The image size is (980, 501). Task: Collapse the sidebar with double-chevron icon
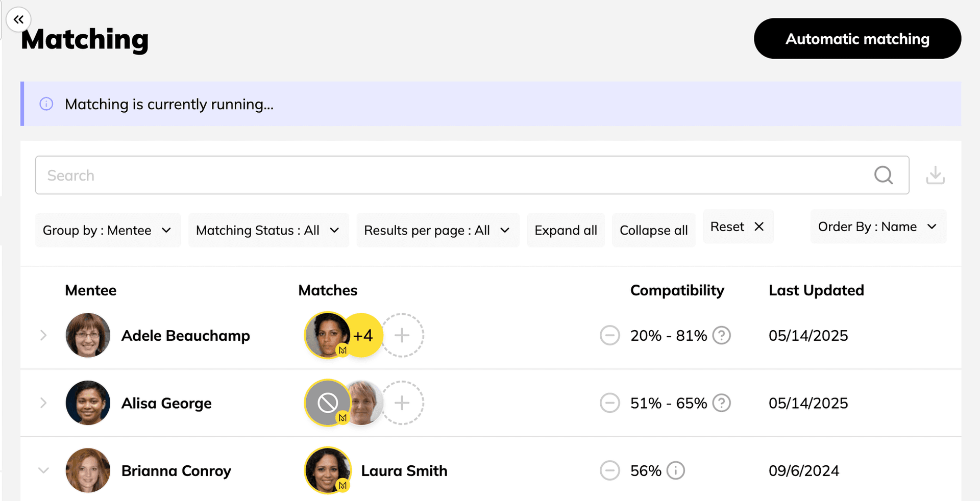pyautogui.click(x=19, y=20)
